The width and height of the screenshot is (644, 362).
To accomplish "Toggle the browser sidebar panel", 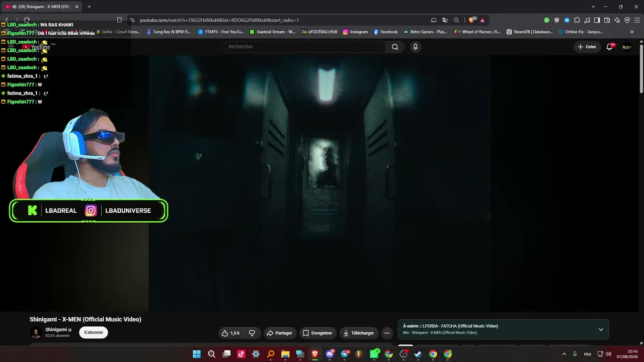I will coord(597,20).
